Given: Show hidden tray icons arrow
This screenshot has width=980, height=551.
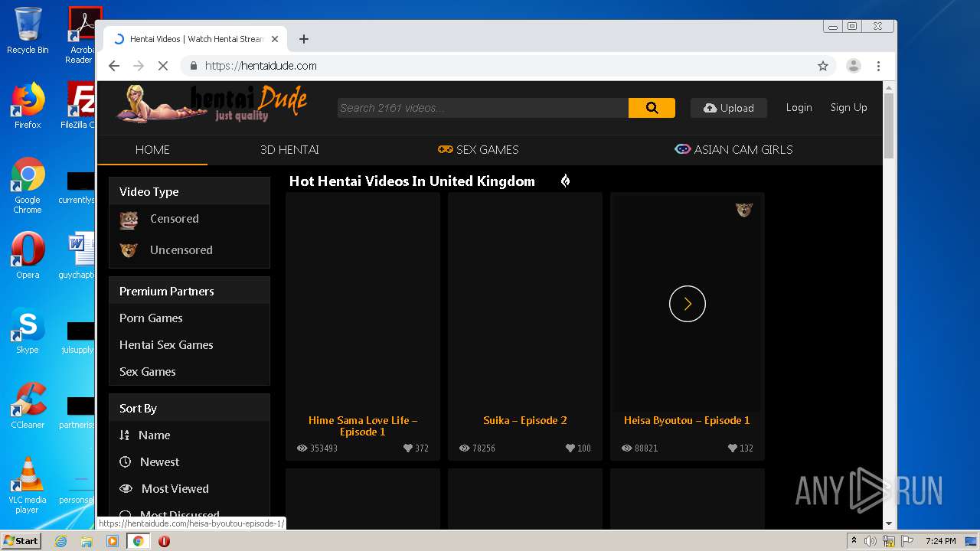Looking at the screenshot, I should point(854,541).
